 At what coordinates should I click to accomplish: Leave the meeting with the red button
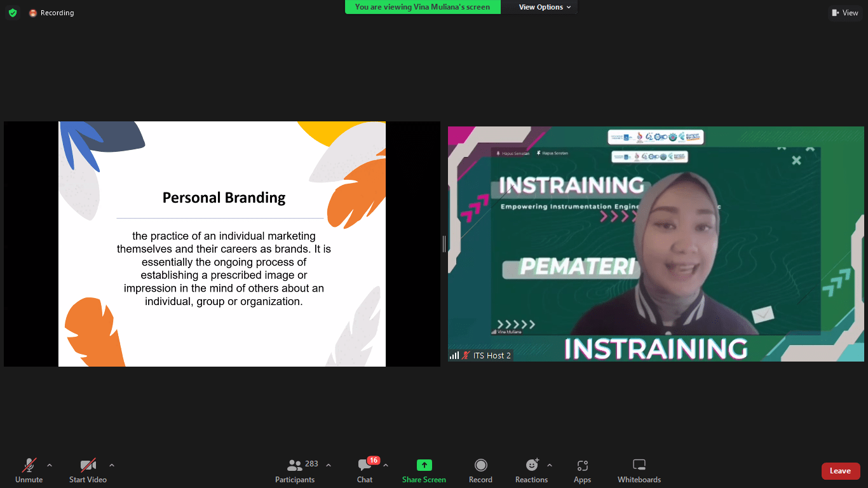(x=840, y=471)
